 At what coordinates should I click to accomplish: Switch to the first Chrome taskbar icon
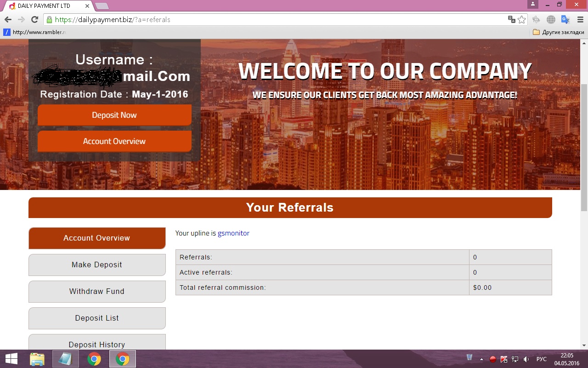(94, 359)
